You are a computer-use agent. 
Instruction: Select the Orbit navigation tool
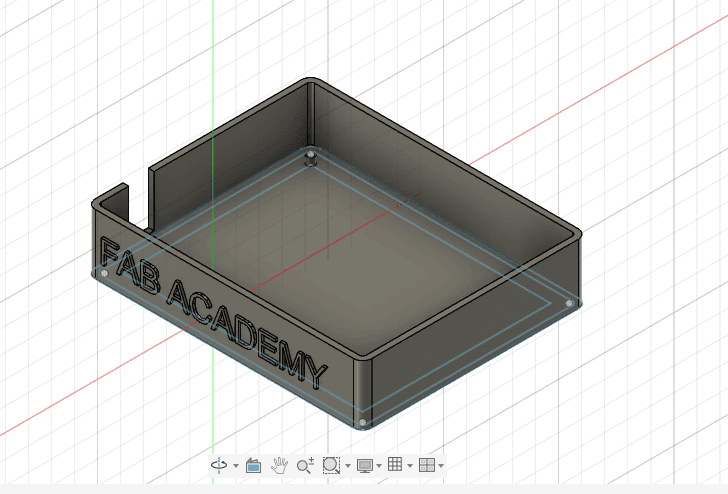click(x=219, y=465)
